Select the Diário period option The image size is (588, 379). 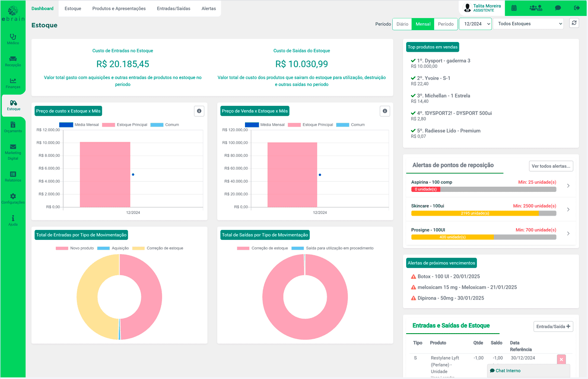[402, 24]
